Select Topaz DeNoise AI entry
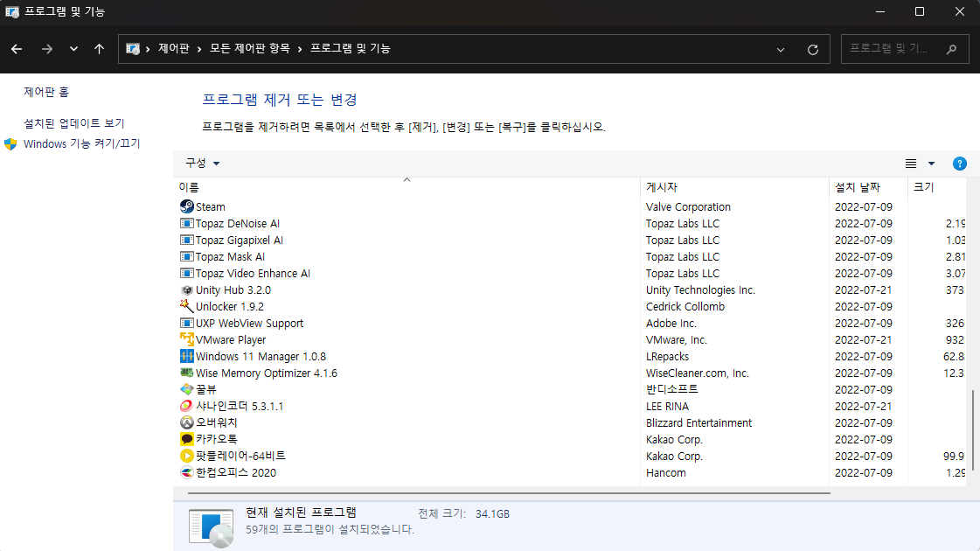 238,223
